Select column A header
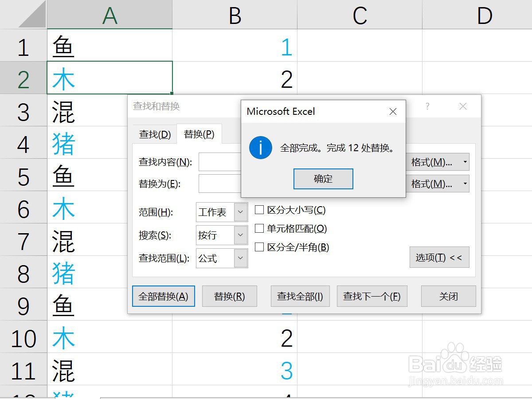 tap(110, 15)
